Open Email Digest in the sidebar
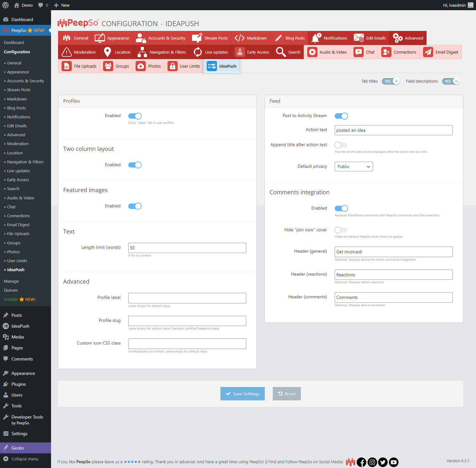This screenshot has height=468, width=476. [x=18, y=225]
